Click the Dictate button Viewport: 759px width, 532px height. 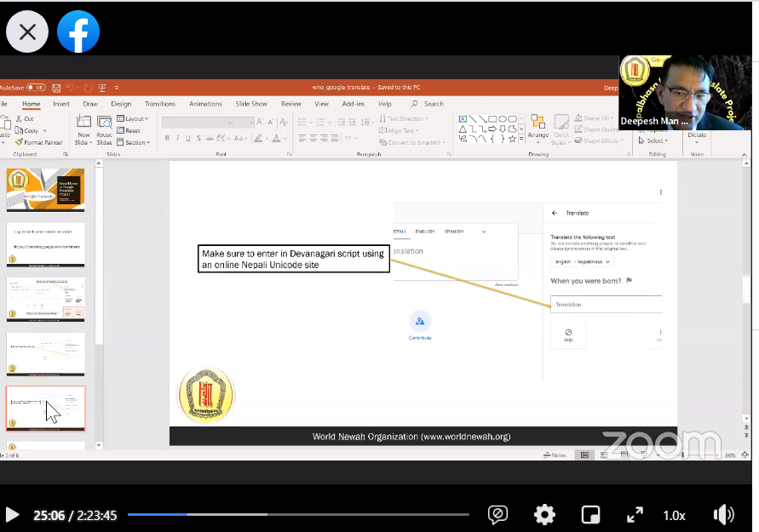click(x=697, y=137)
